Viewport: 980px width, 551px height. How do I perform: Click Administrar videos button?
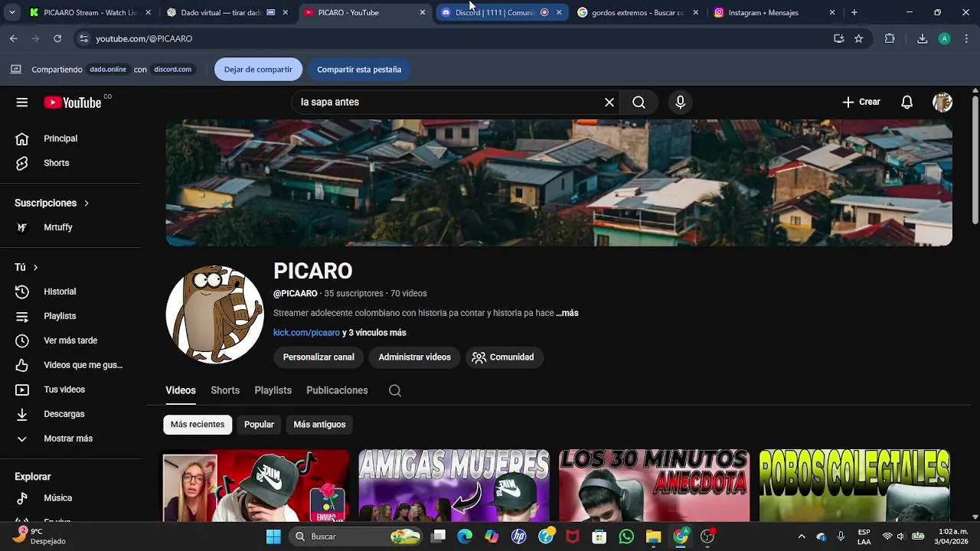[x=414, y=357]
